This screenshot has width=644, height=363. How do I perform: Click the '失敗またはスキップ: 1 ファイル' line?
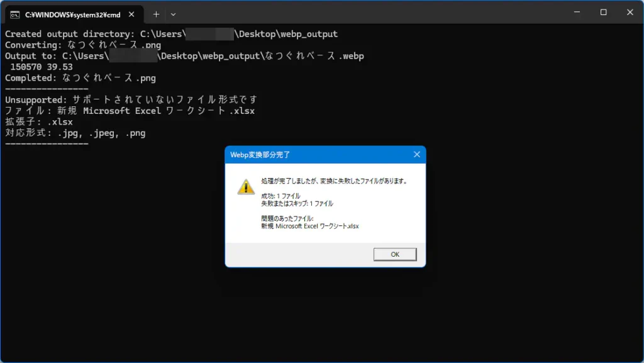pyautogui.click(x=297, y=203)
